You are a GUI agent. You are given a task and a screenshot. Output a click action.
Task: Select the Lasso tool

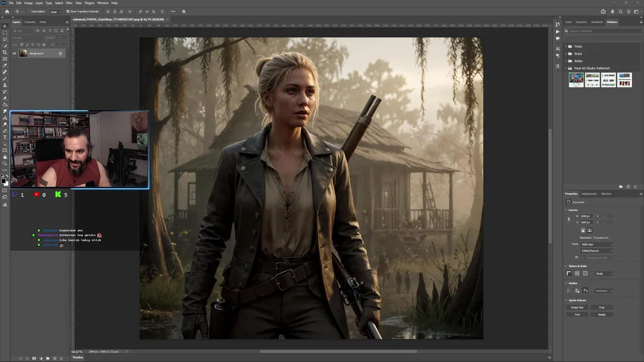(x=5, y=39)
